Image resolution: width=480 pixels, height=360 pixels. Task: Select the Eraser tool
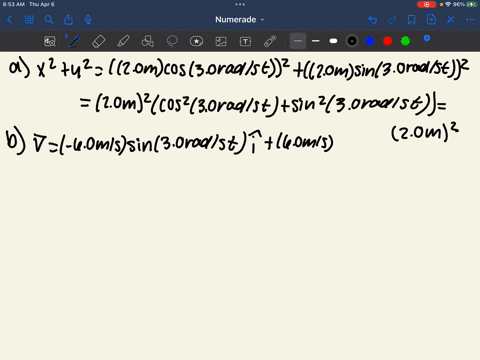[99, 41]
